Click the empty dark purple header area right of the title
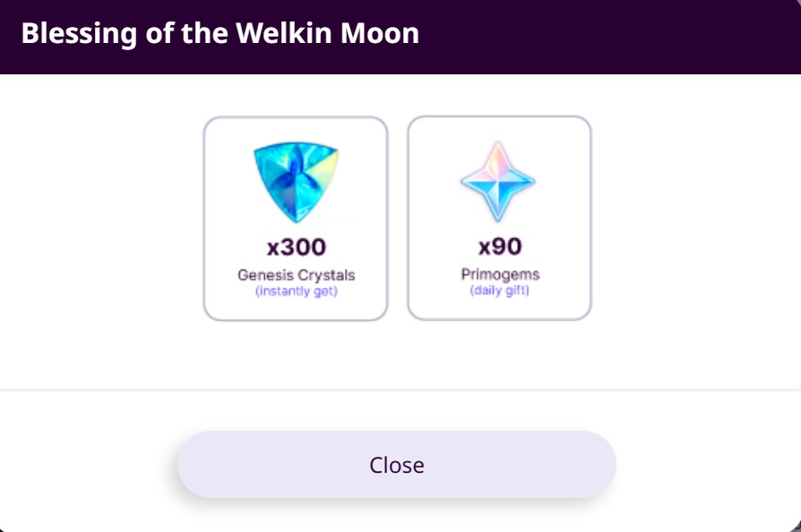The width and height of the screenshot is (801, 532). click(609, 36)
